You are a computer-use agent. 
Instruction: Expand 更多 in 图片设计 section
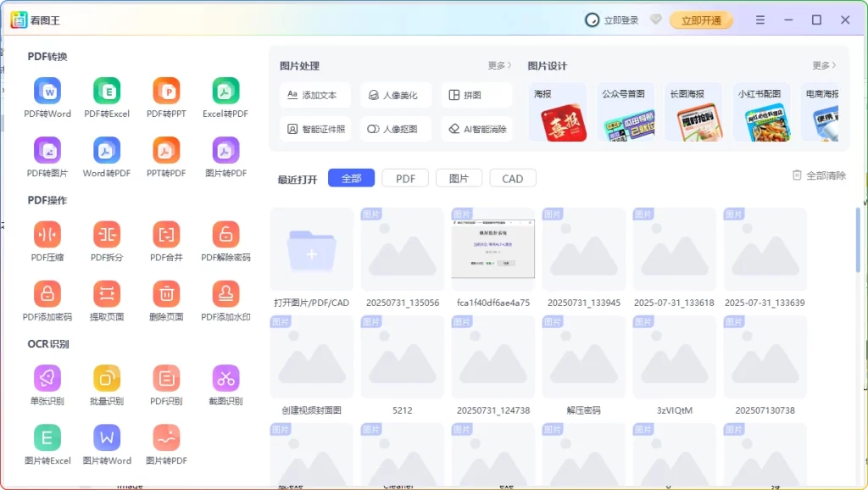tap(824, 65)
